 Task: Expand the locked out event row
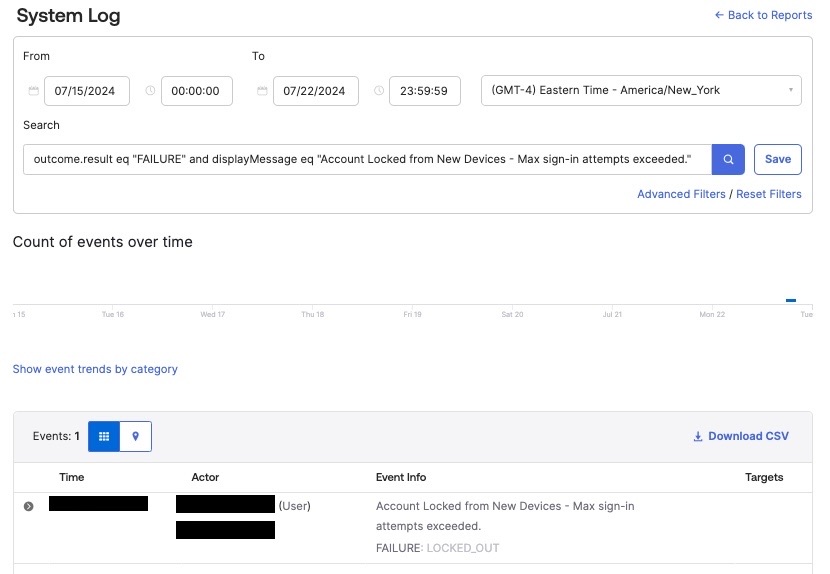coord(28,506)
